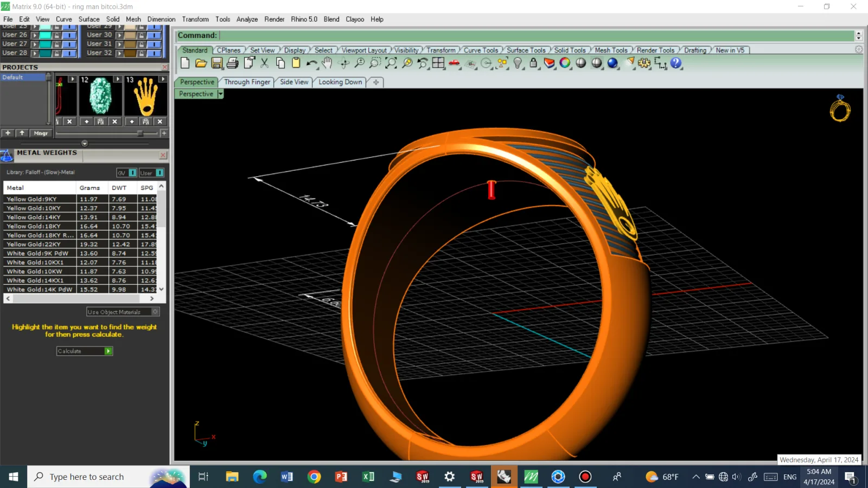The image size is (868, 488).
Task: Click the Zoom dynamic magnifier icon
Action: pyautogui.click(x=359, y=63)
